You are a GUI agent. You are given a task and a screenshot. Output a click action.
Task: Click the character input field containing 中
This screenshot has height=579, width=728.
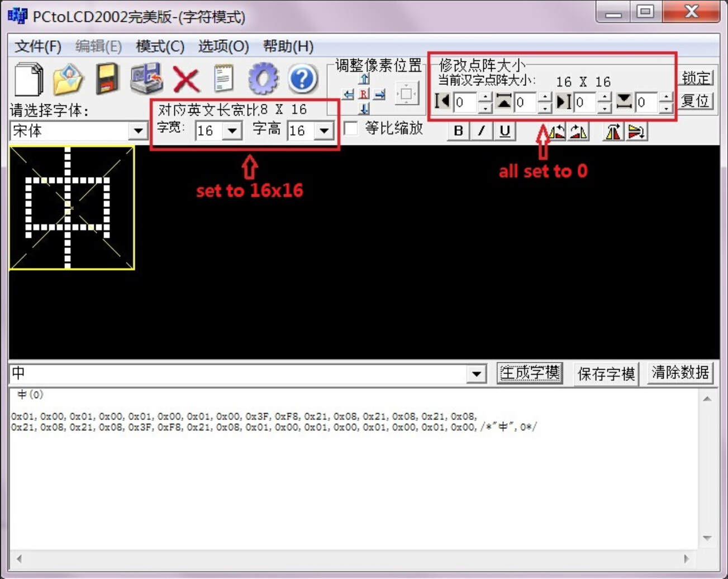(x=237, y=374)
